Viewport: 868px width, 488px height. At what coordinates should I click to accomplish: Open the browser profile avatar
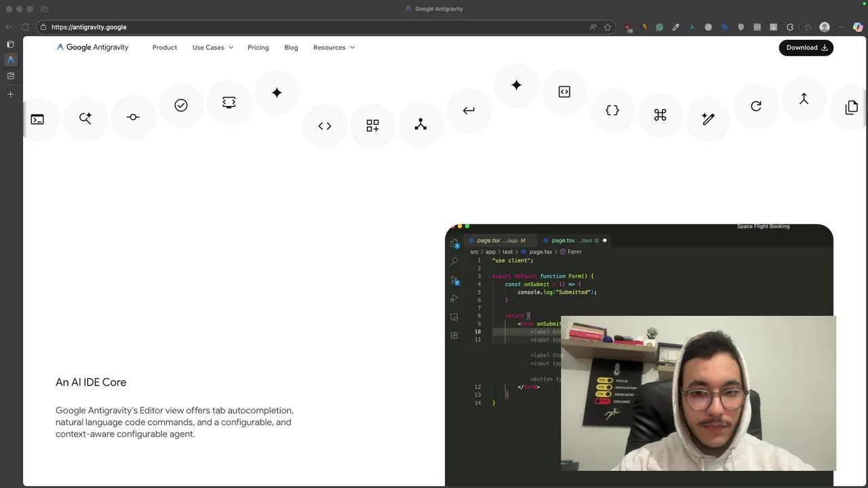tap(825, 27)
